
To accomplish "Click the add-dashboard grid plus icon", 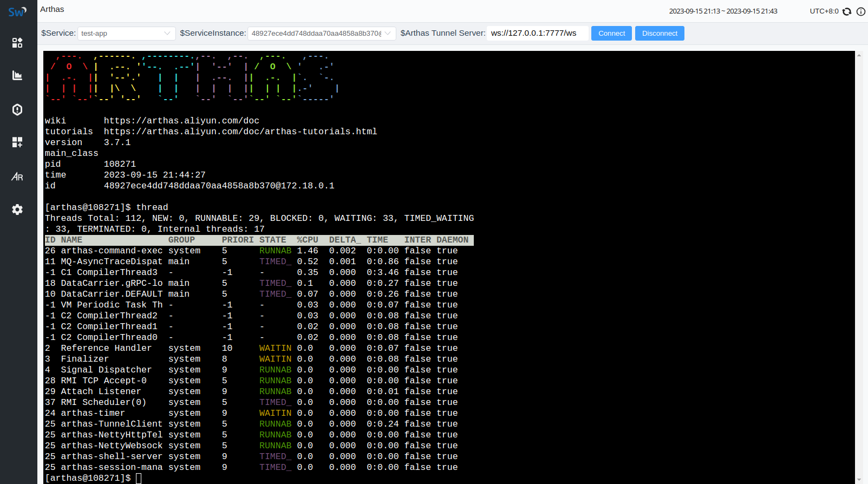I will click(17, 142).
